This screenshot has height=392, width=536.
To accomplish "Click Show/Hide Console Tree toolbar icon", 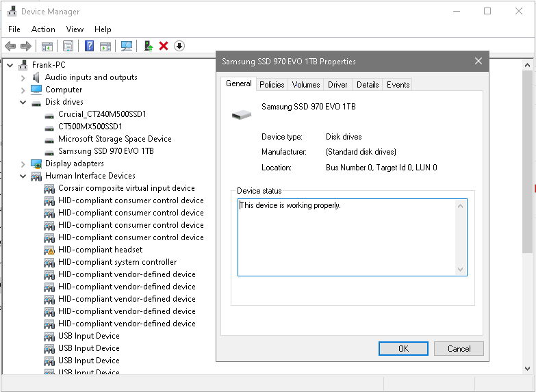I will click(47, 46).
